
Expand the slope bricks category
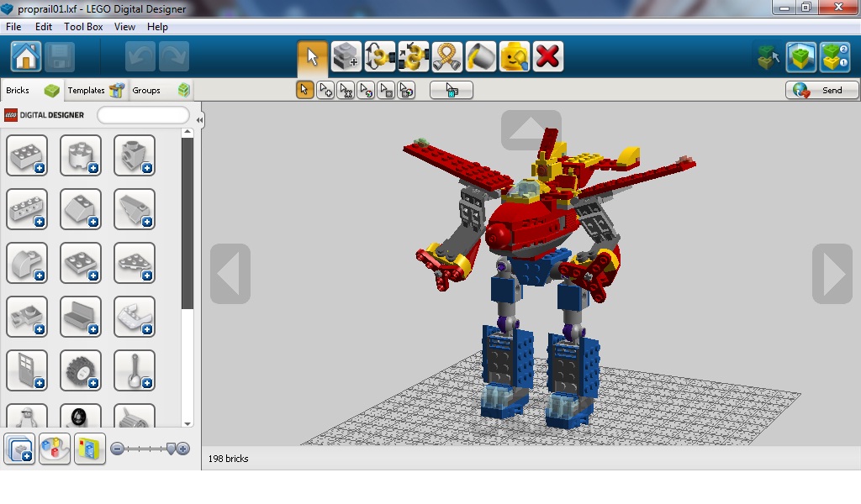pyautogui.click(x=81, y=209)
